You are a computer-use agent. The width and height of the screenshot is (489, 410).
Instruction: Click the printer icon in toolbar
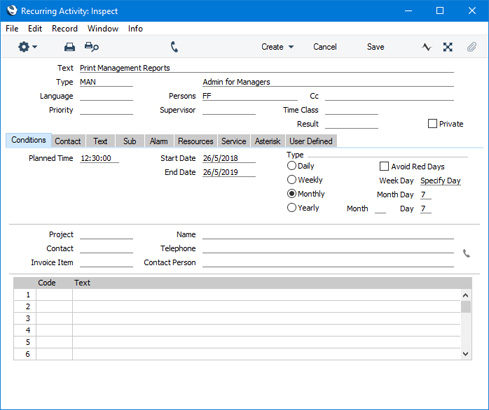69,47
